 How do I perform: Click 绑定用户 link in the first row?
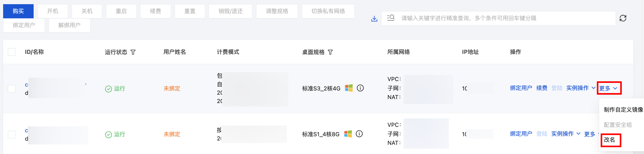(x=521, y=88)
